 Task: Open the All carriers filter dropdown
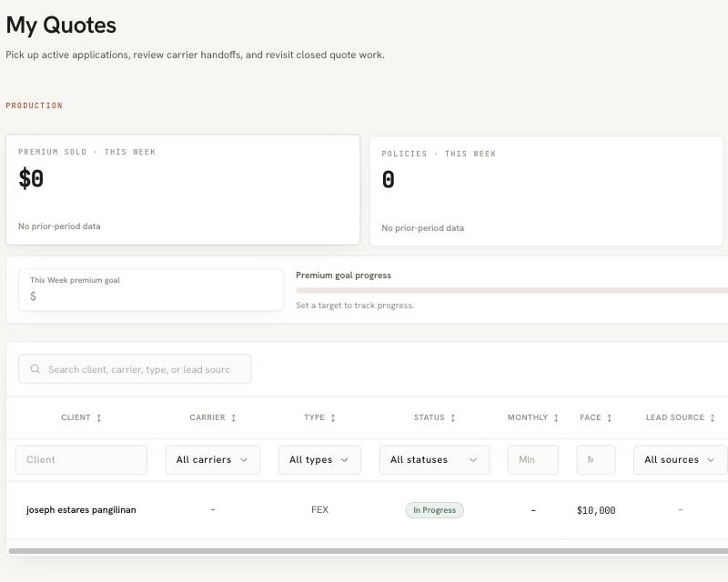coord(213,459)
